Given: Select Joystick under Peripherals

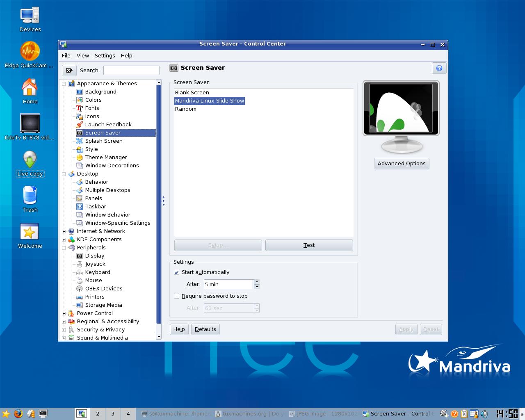Looking at the screenshot, I should tap(95, 264).
